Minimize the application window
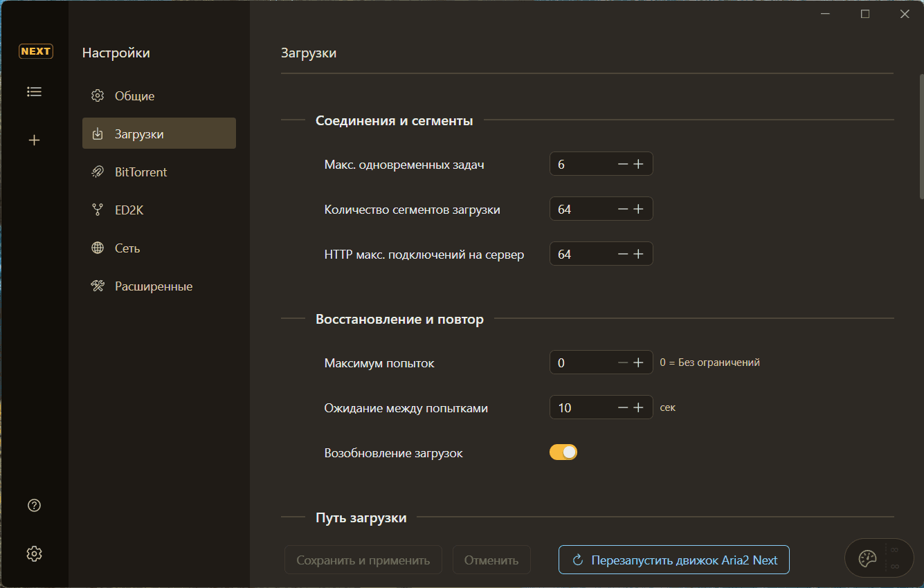Image resolution: width=924 pixels, height=588 pixels. (826, 14)
